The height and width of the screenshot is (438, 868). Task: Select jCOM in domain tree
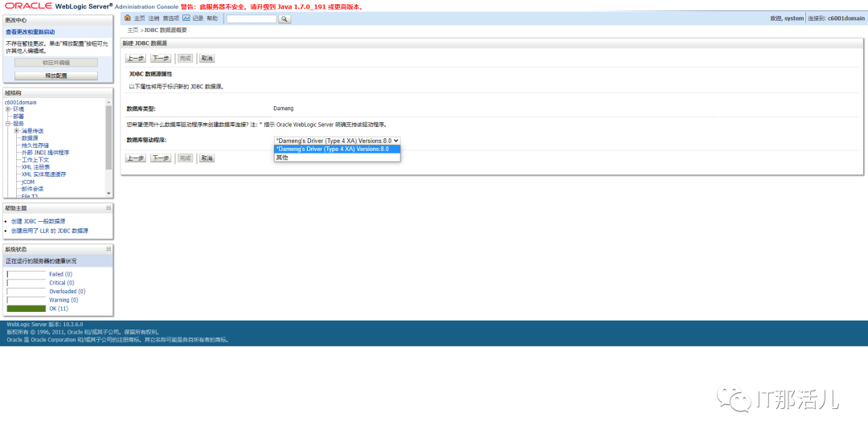(x=27, y=182)
